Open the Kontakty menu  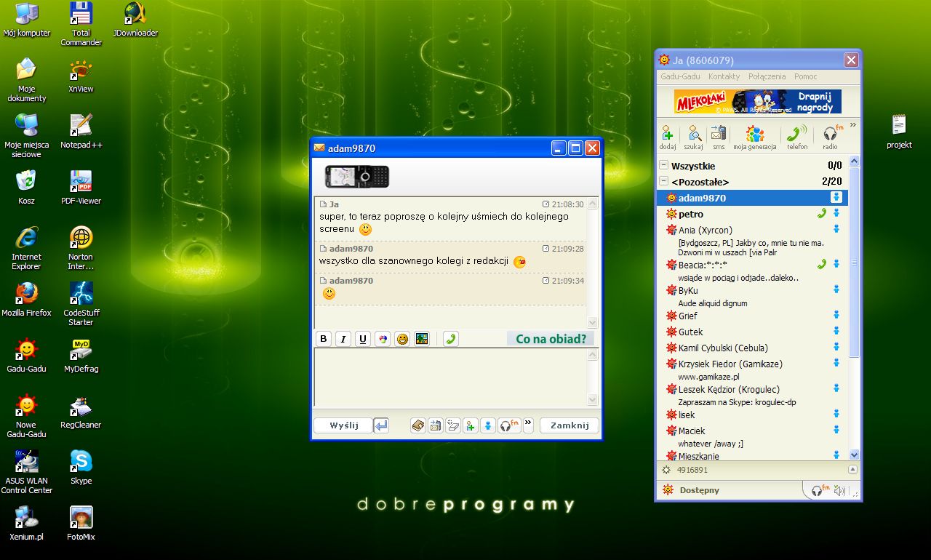tap(724, 76)
